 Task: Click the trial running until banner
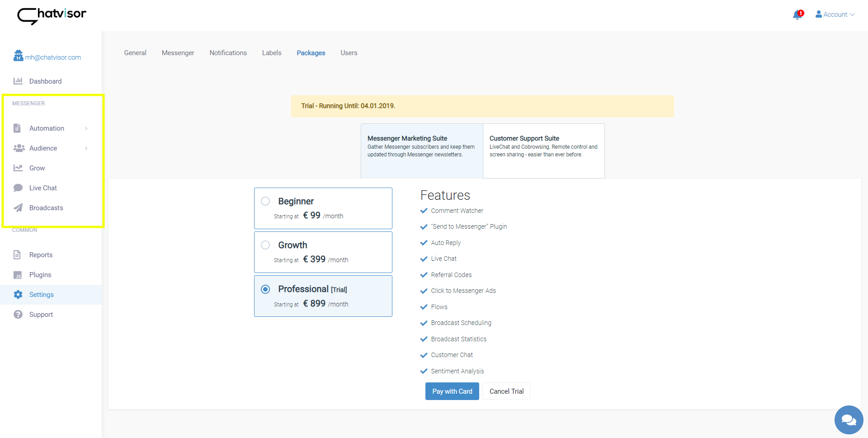click(x=482, y=106)
